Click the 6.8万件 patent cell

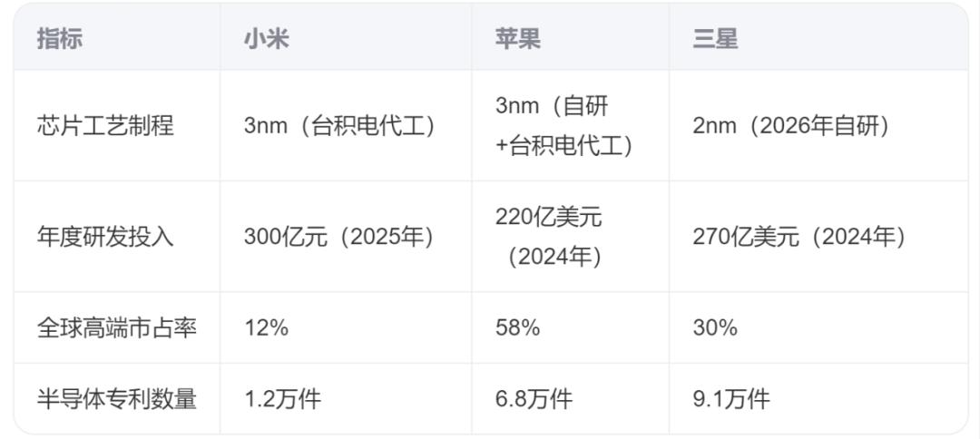[x=534, y=399]
